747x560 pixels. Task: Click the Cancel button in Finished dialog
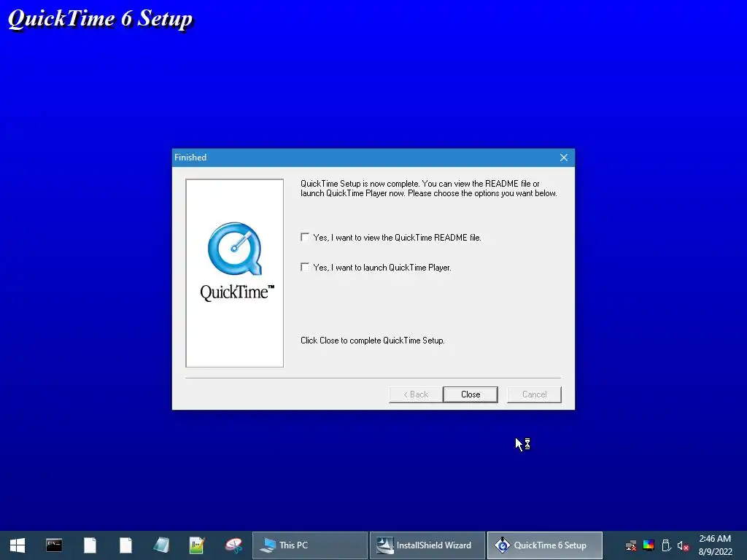[x=534, y=394]
